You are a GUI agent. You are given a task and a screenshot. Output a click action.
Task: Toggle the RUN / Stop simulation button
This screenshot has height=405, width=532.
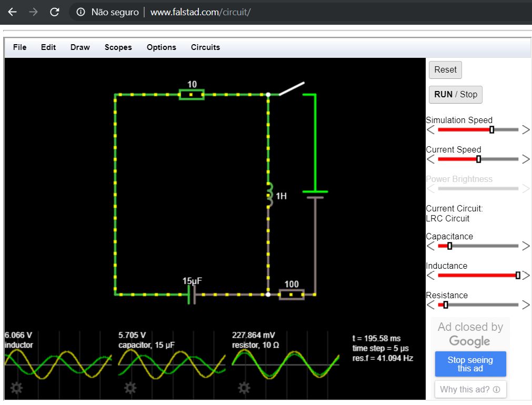[455, 95]
